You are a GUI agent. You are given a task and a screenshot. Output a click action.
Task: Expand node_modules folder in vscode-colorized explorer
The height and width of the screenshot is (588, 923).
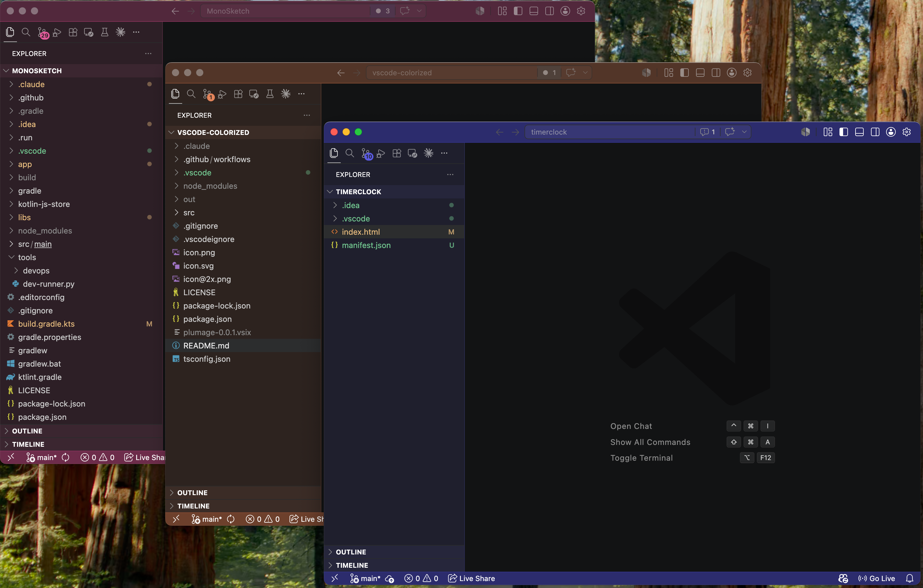(x=243, y=186)
